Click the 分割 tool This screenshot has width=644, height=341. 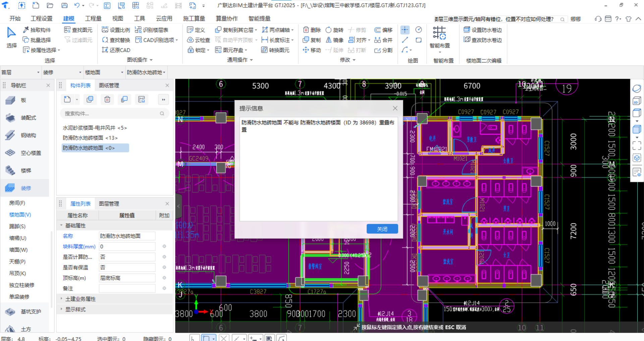tap(383, 50)
